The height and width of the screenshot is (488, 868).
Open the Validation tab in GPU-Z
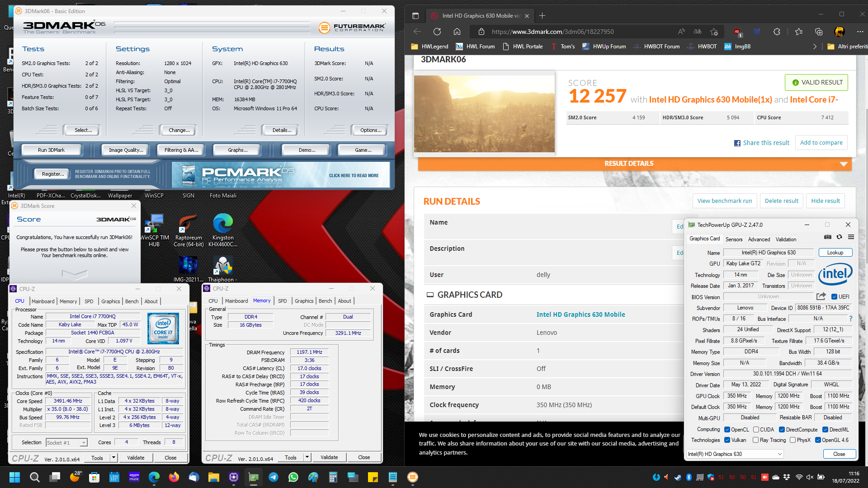point(786,239)
